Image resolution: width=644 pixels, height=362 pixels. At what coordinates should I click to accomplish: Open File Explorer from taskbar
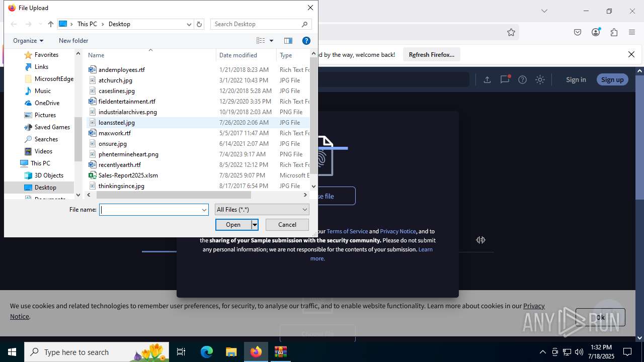(x=231, y=352)
